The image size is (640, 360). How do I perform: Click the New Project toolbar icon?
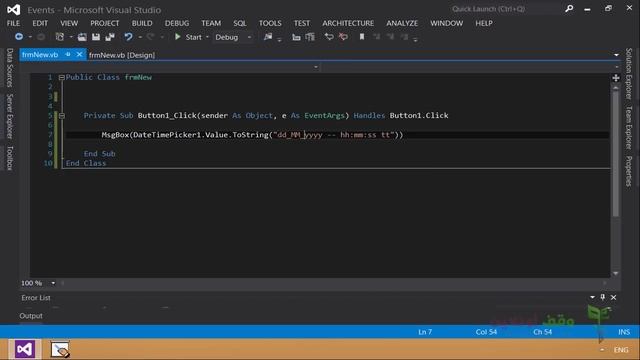pyautogui.click(x=60, y=37)
